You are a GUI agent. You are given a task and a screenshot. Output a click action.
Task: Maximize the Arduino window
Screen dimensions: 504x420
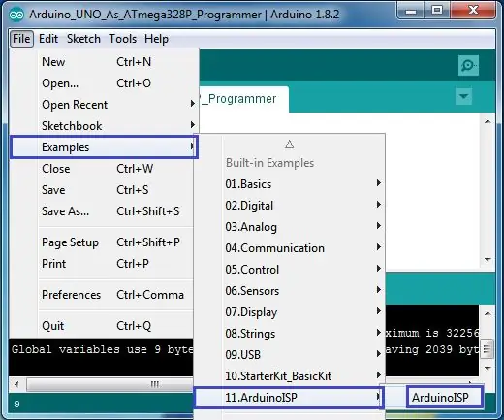[x=437, y=11]
